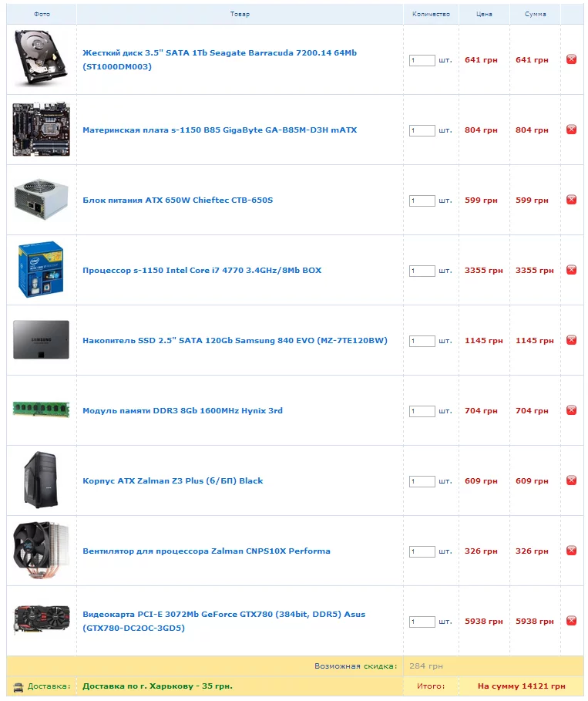
Task: Remove Seagate Barracuda hard drive from cart
Action: coord(572,59)
